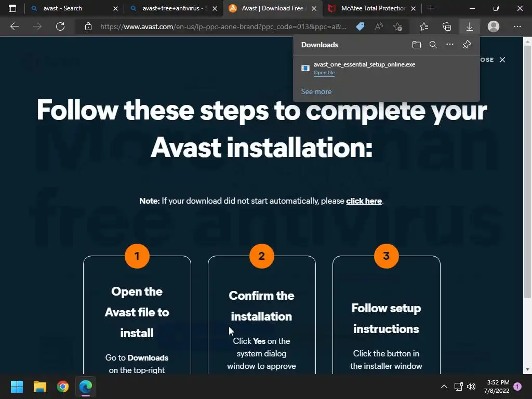Open more options in Downloads panel
Screen dimensions: 532x399
click(450, 45)
